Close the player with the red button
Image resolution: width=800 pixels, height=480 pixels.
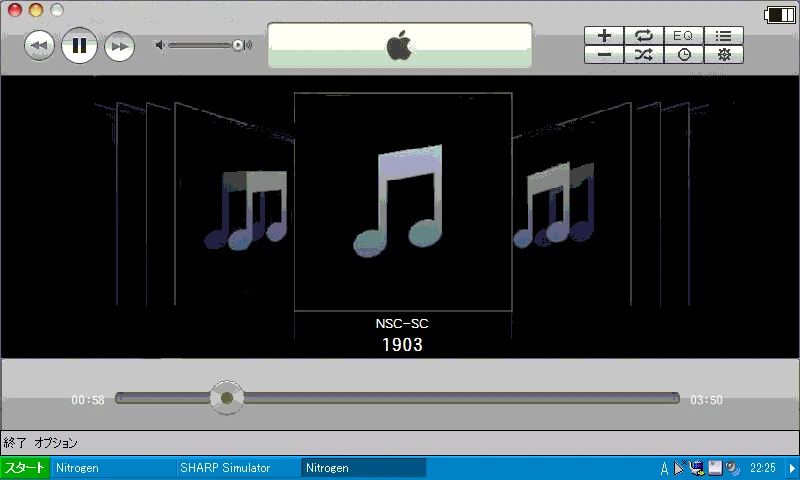[x=15, y=10]
